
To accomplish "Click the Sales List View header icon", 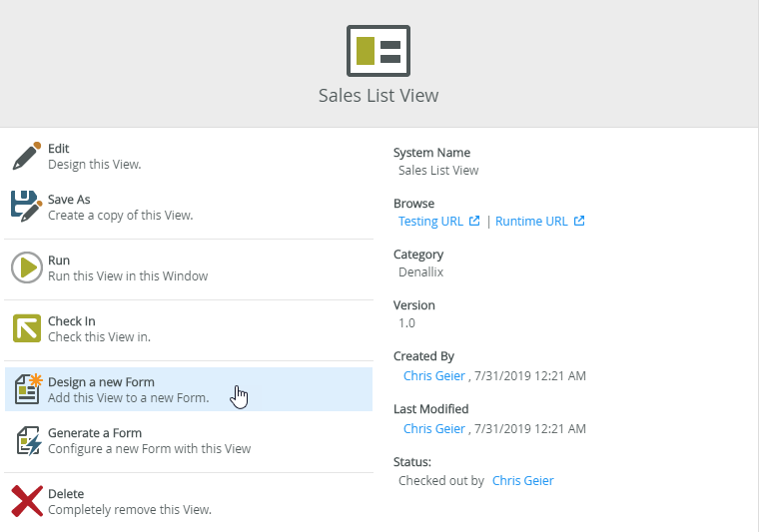I will pyautogui.click(x=379, y=51).
